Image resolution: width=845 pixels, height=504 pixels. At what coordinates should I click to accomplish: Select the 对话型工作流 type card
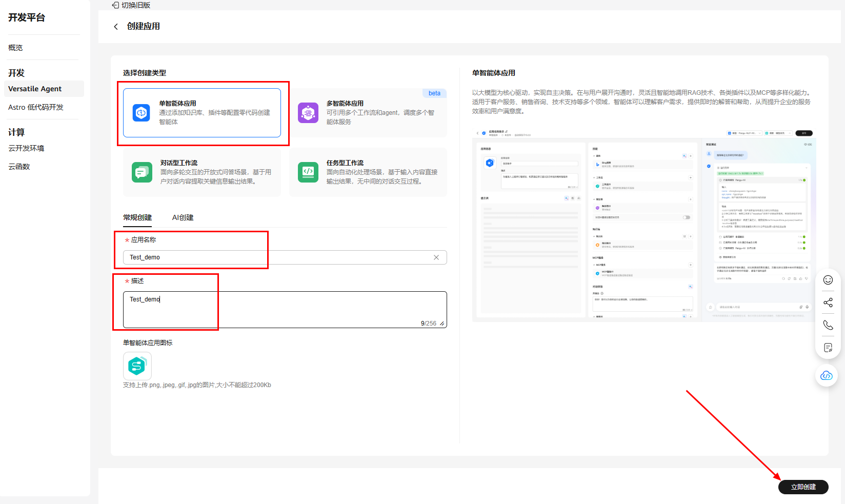click(x=202, y=172)
